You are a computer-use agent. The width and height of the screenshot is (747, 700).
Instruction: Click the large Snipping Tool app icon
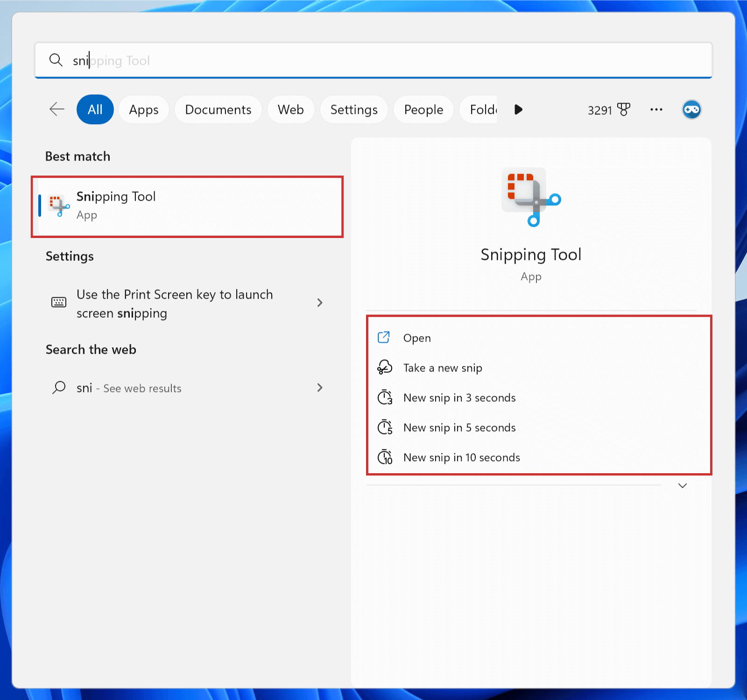pyautogui.click(x=531, y=197)
